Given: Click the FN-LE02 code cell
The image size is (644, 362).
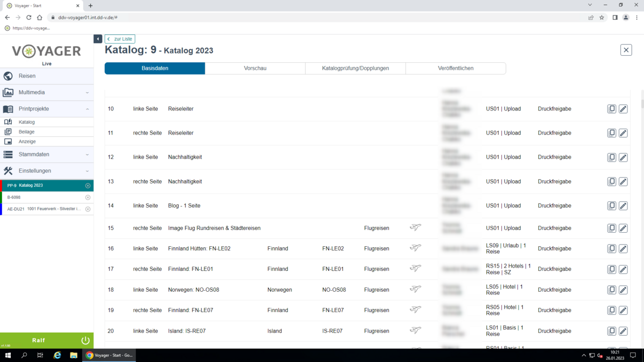Looking at the screenshot, I should point(333,248).
